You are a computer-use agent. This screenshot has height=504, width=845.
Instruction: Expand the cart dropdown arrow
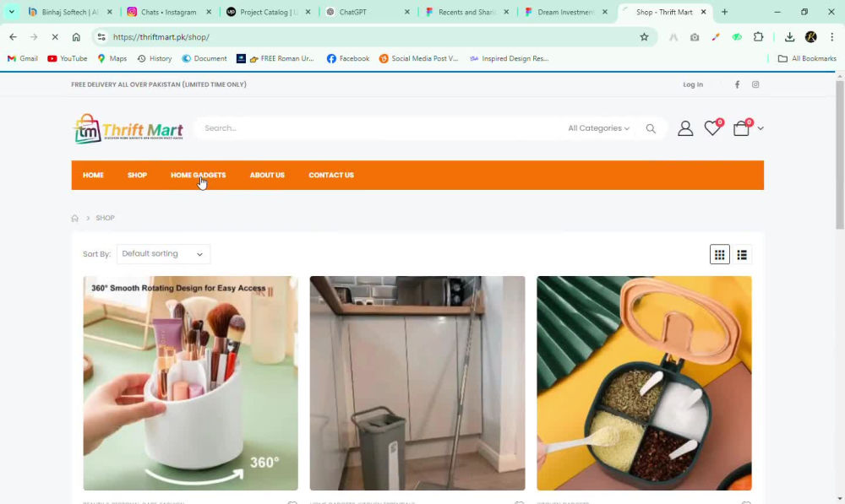point(760,128)
